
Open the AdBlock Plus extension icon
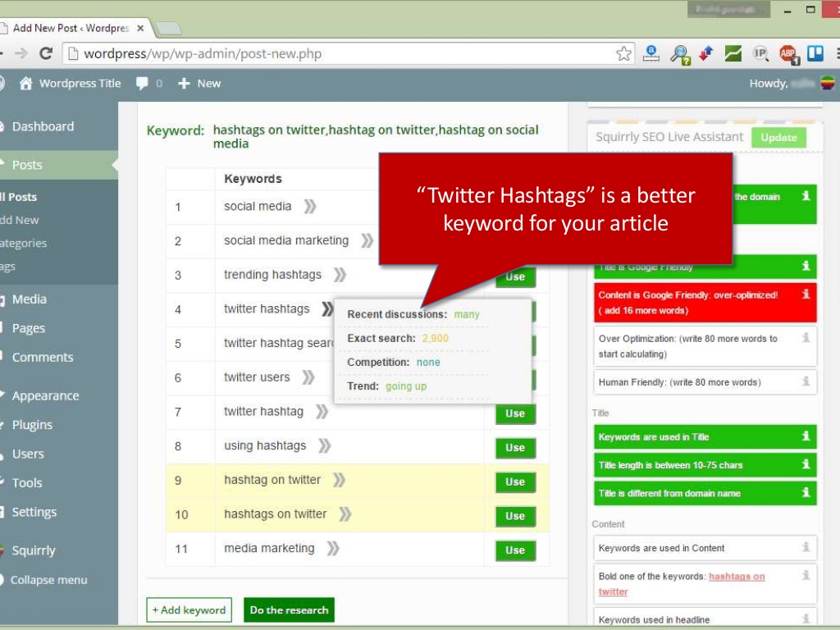pyautogui.click(x=788, y=54)
